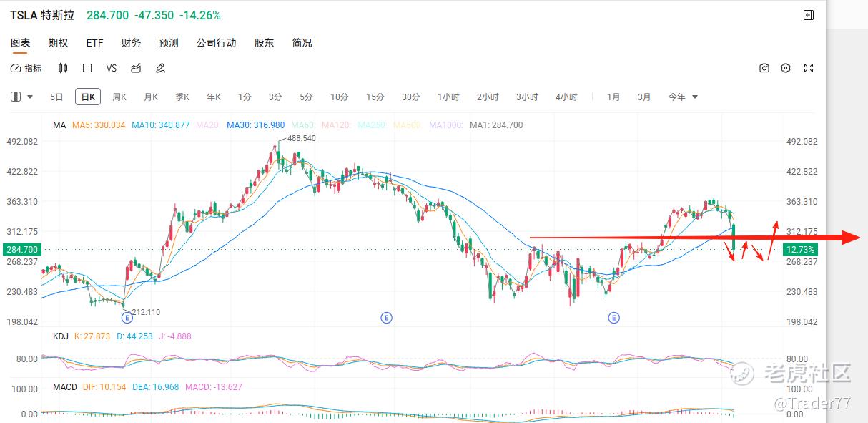Image resolution: width=868 pixels, height=423 pixels.
Task: Toggle the MA5 moving average line
Action: [x=99, y=125]
